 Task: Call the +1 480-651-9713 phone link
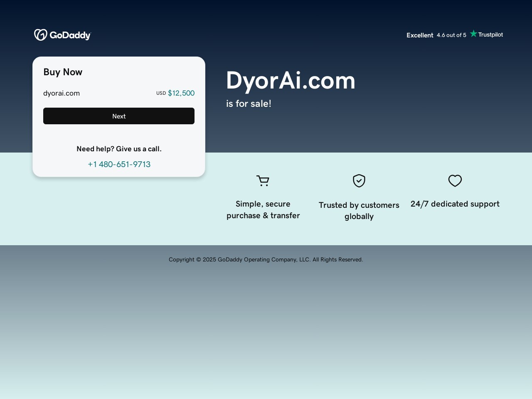[119, 164]
